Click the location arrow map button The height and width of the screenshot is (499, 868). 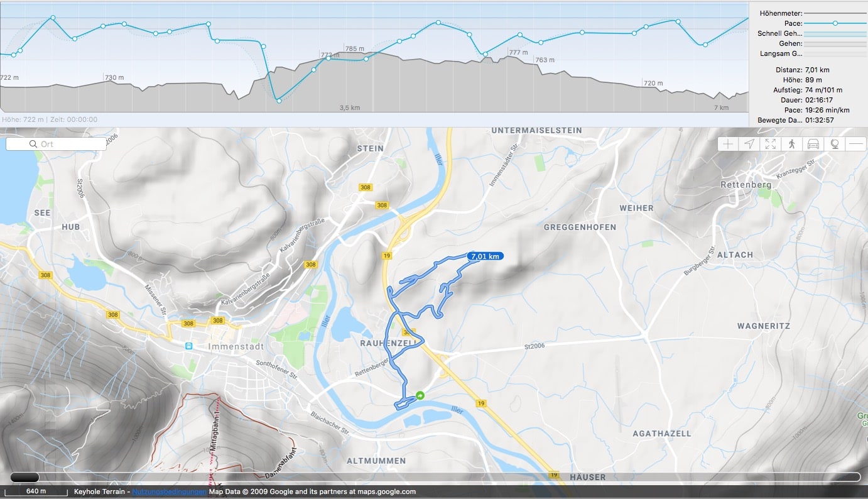point(749,144)
